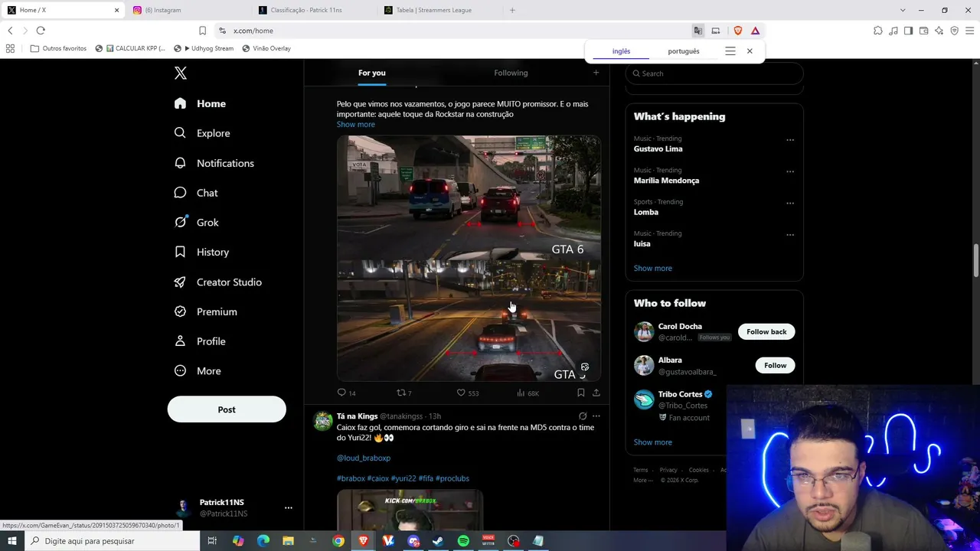This screenshot has height=551, width=980.
Task: Go to Home in the sidebar
Action: click(x=200, y=103)
